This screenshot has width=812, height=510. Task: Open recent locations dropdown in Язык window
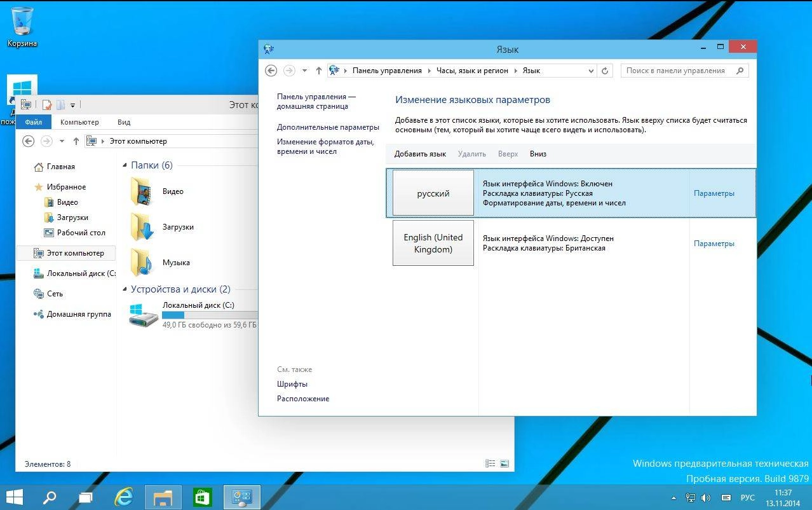(304, 71)
